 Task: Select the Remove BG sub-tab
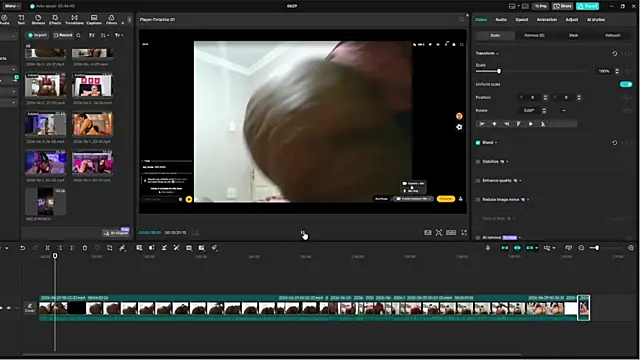(x=534, y=36)
